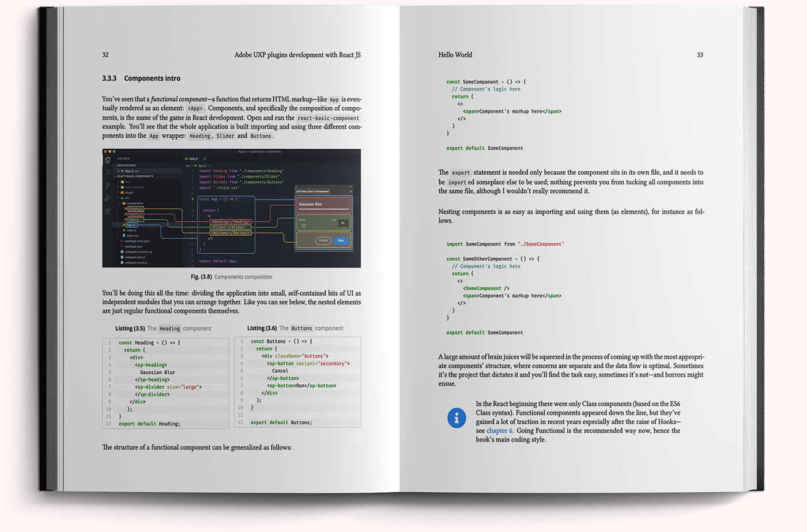Click the 'Hello World' page header
Screen dimensions: 807x532
tap(455, 55)
